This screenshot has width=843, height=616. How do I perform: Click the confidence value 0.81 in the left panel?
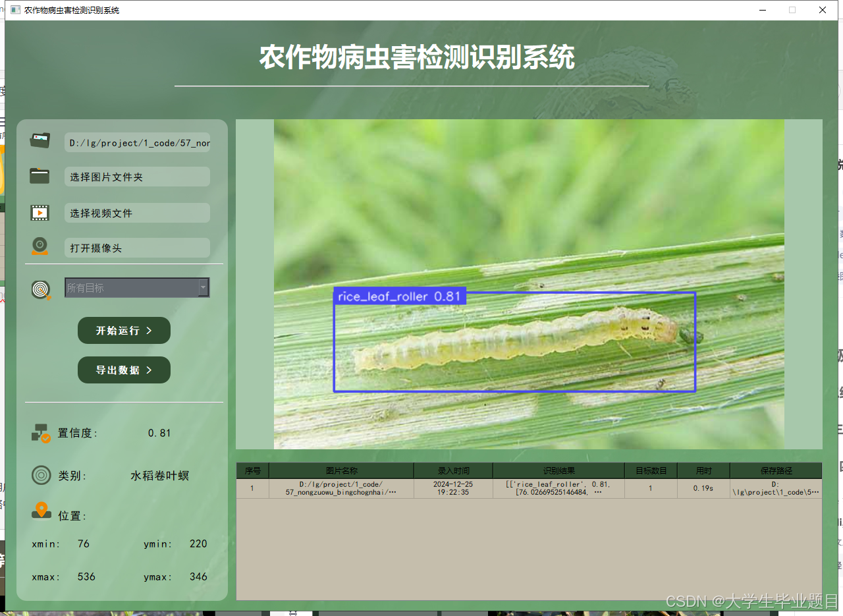tap(159, 433)
